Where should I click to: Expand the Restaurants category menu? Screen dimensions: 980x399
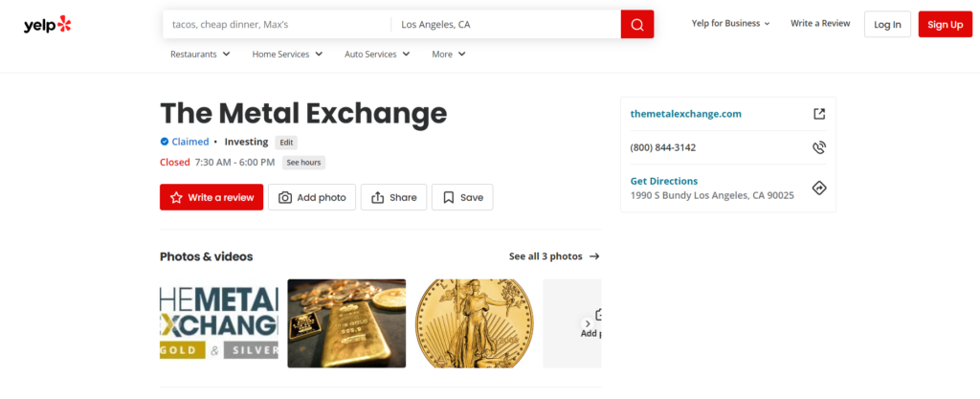click(x=200, y=55)
